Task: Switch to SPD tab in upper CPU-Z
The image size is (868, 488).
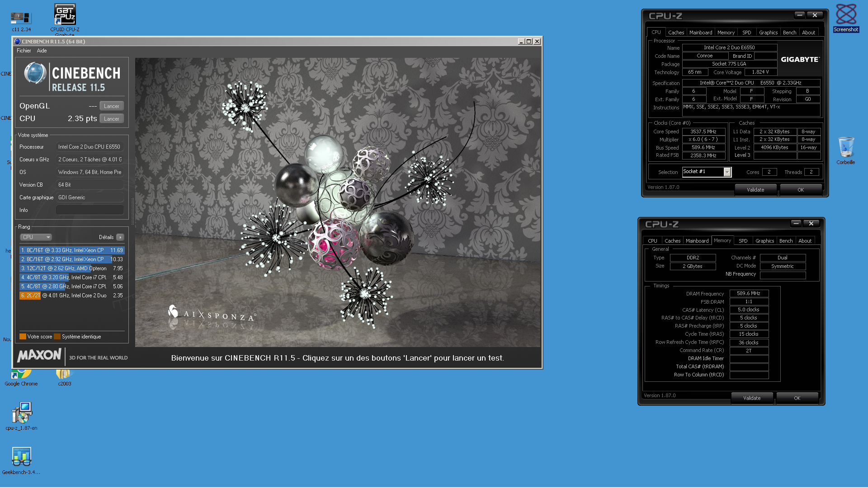Action: point(746,33)
